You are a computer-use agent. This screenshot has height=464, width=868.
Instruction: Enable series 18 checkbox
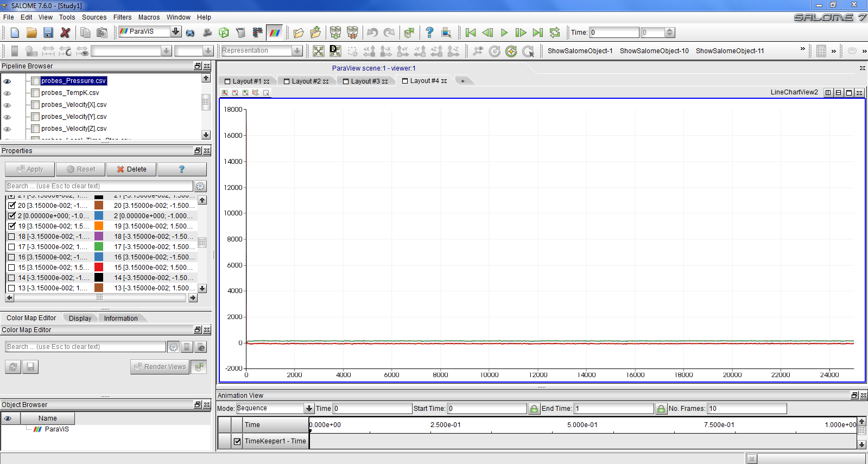(x=11, y=237)
